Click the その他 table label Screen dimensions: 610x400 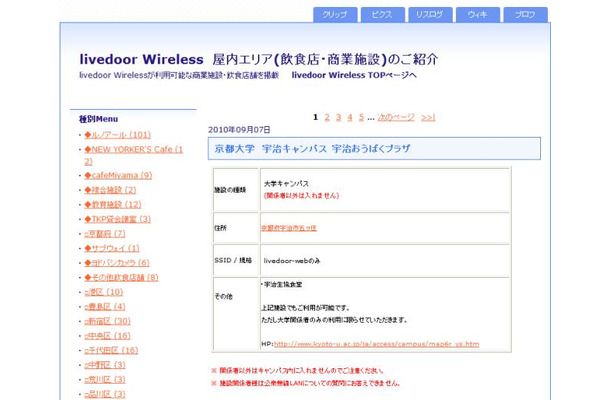click(224, 296)
